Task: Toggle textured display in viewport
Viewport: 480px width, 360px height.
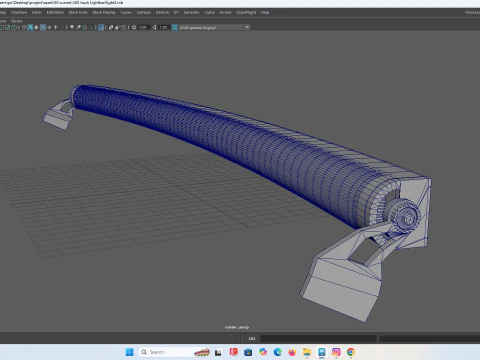Action: tap(50, 27)
